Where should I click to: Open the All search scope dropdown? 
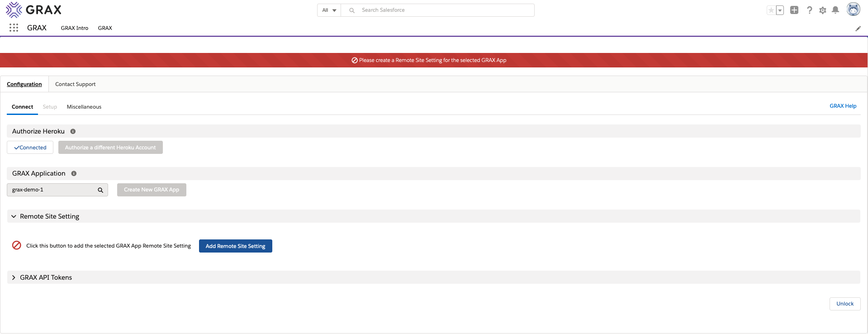coord(329,10)
